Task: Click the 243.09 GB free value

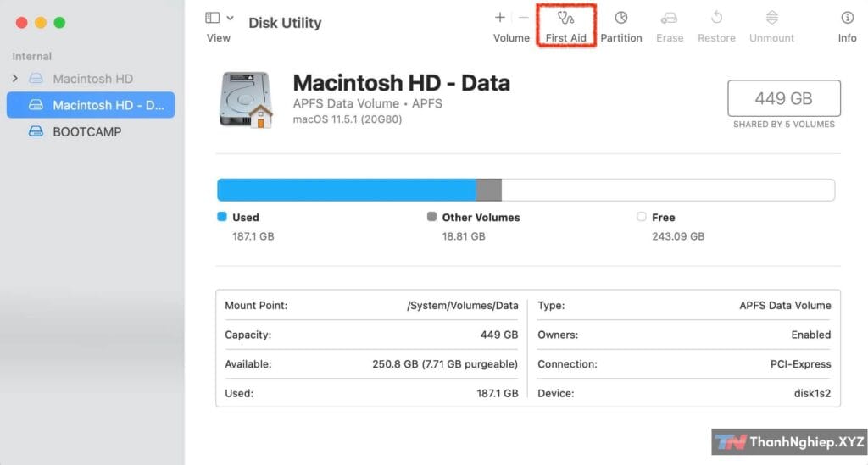Action: (x=678, y=236)
